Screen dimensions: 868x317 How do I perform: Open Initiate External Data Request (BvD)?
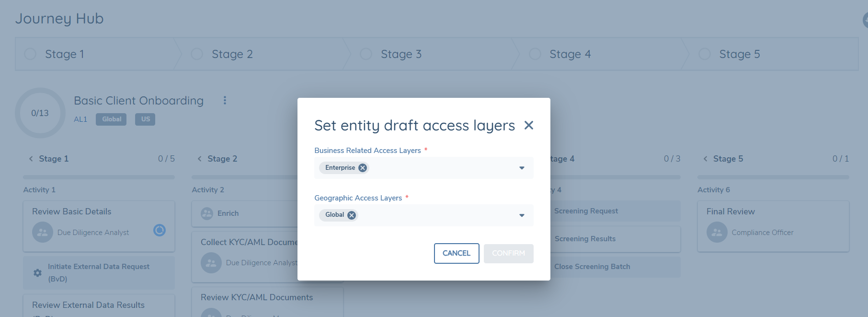[99, 273]
